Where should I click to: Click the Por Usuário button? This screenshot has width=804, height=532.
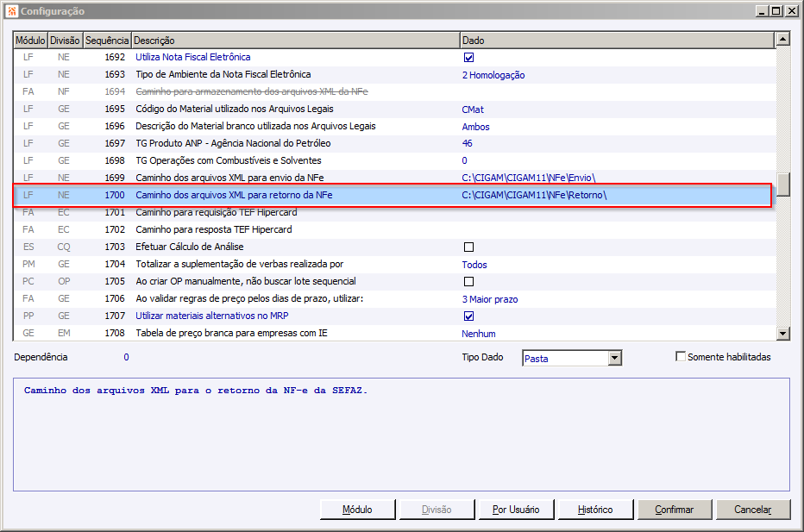pyautogui.click(x=516, y=510)
